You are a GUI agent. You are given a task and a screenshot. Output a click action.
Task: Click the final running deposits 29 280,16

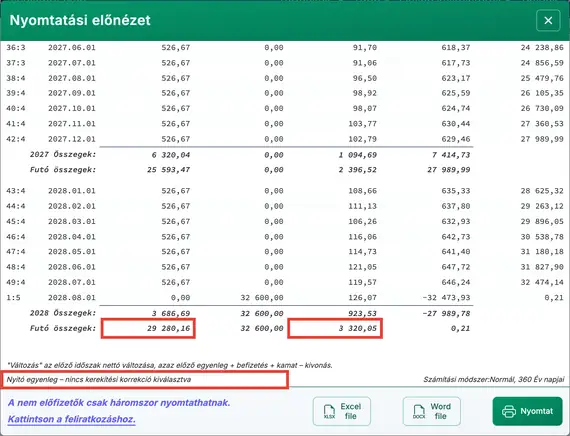pos(169,328)
